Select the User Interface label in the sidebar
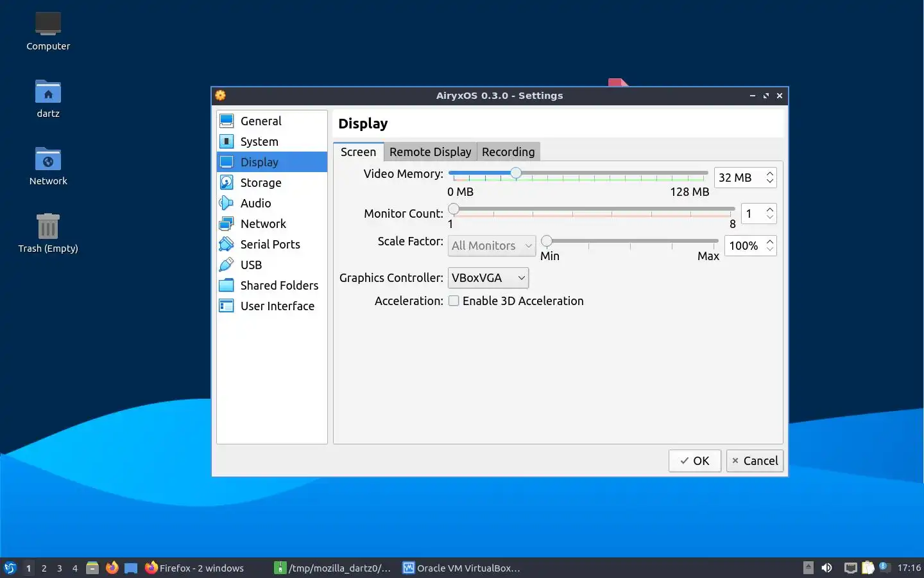The height and width of the screenshot is (578, 924). pyautogui.click(x=277, y=306)
